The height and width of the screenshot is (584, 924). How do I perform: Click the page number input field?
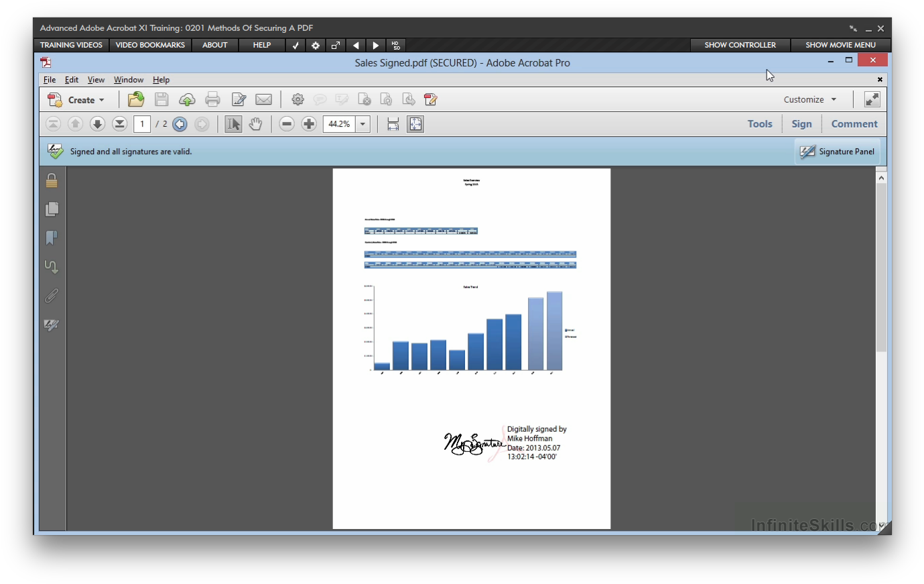coord(142,124)
